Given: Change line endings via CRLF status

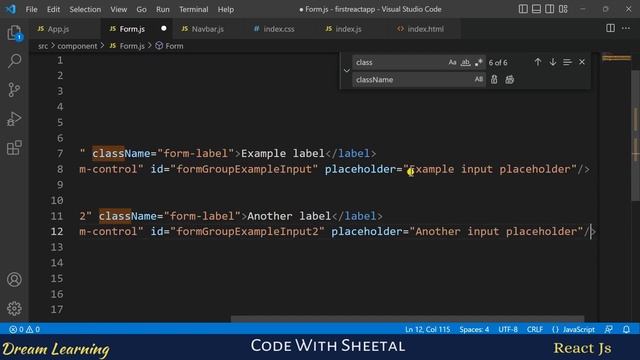Looking at the screenshot, I should point(535,329).
